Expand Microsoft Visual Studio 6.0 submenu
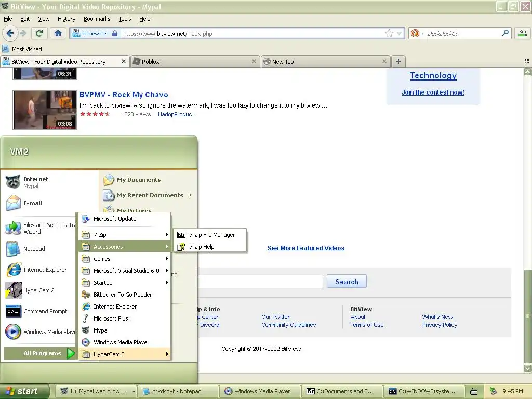 pos(124,270)
